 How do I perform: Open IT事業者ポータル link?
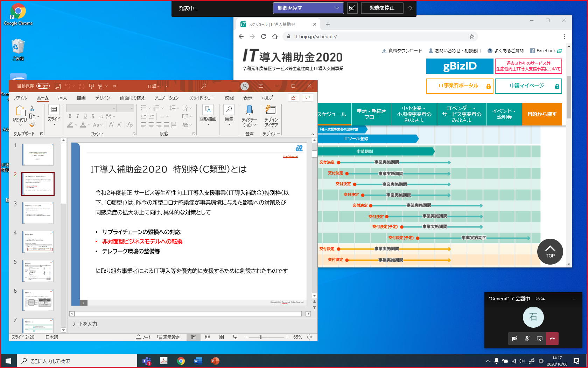pos(460,86)
